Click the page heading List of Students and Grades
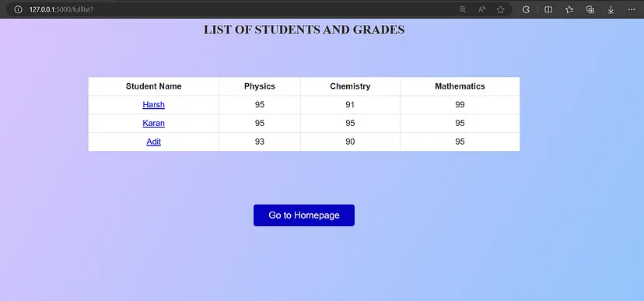The height and width of the screenshot is (301, 644). (x=304, y=30)
